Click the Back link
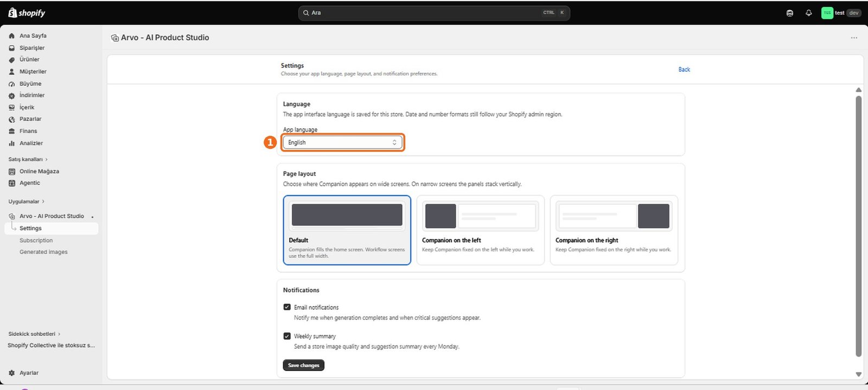This screenshot has width=868, height=390. (x=684, y=70)
